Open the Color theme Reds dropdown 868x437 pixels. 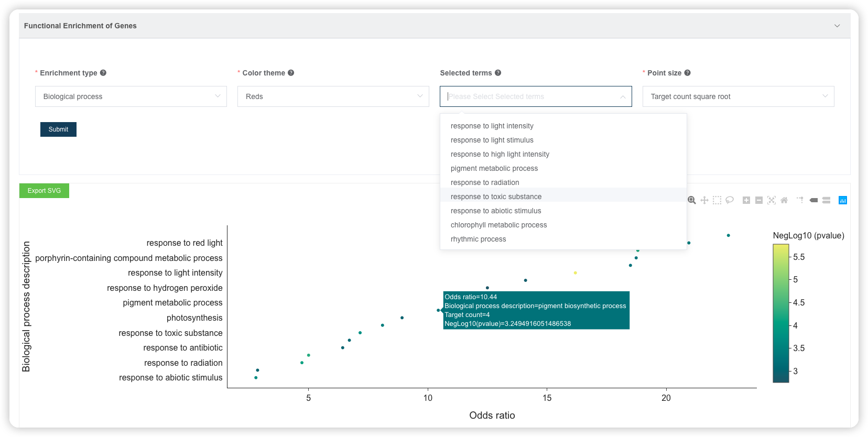tap(333, 96)
